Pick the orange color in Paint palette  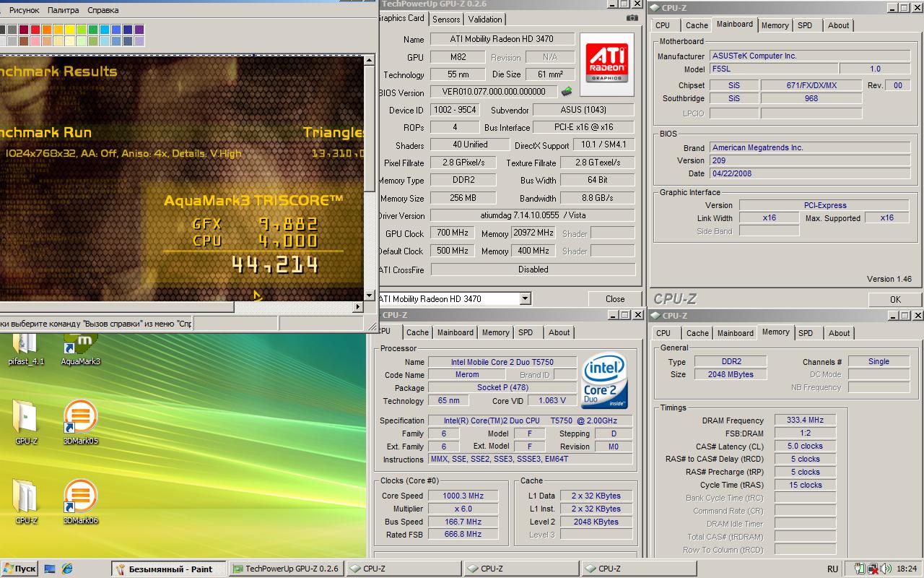coord(47,30)
